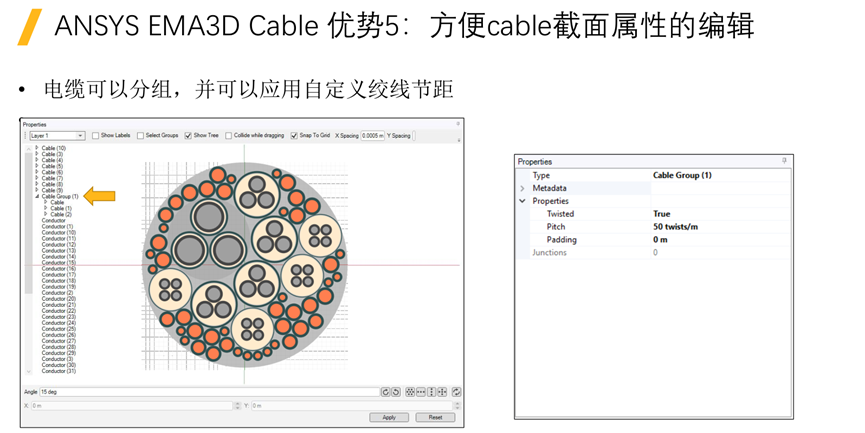Click the Apply button
This screenshot has width=865, height=433.
(389, 418)
